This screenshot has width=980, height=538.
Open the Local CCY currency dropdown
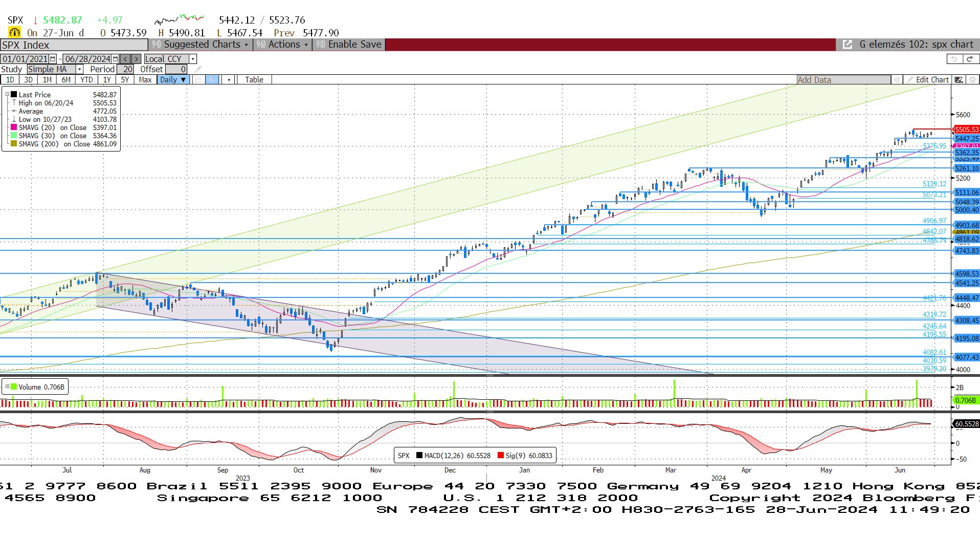193,59
